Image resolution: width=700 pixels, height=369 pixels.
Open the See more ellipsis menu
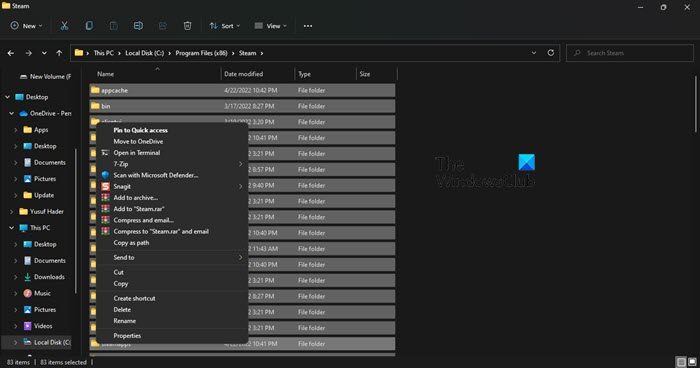(308, 26)
